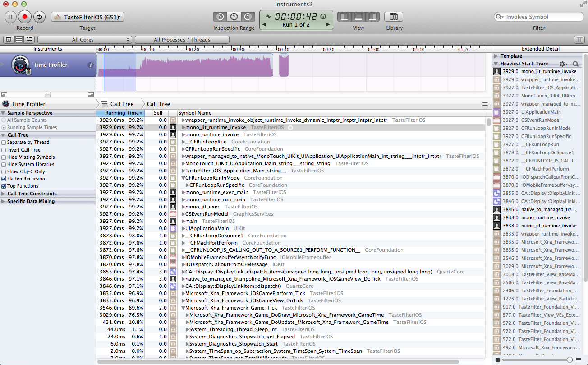
Task: Select System_Threading_Thread_Sleep_int row
Action: tap(291, 330)
